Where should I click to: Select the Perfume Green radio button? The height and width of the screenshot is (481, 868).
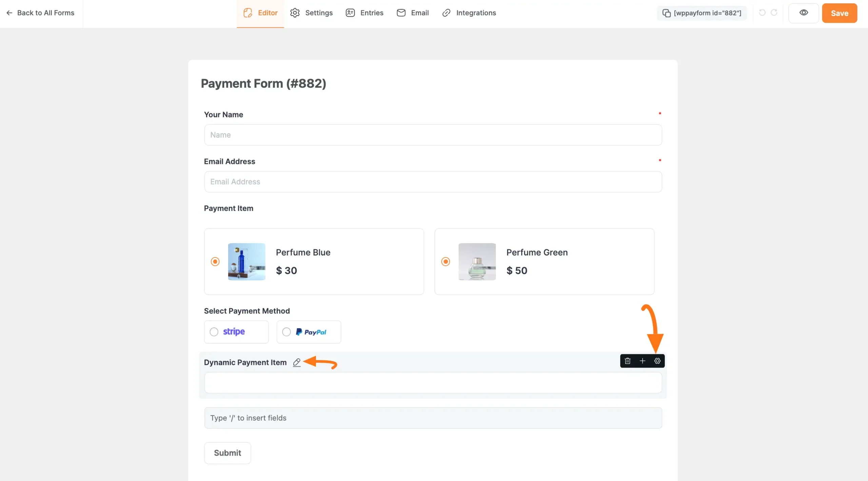pyautogui.click(x=446, y=262)
